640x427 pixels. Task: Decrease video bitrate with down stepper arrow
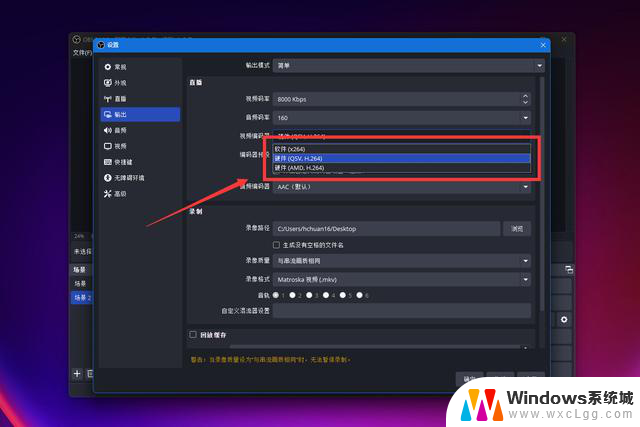coord(525,102)
